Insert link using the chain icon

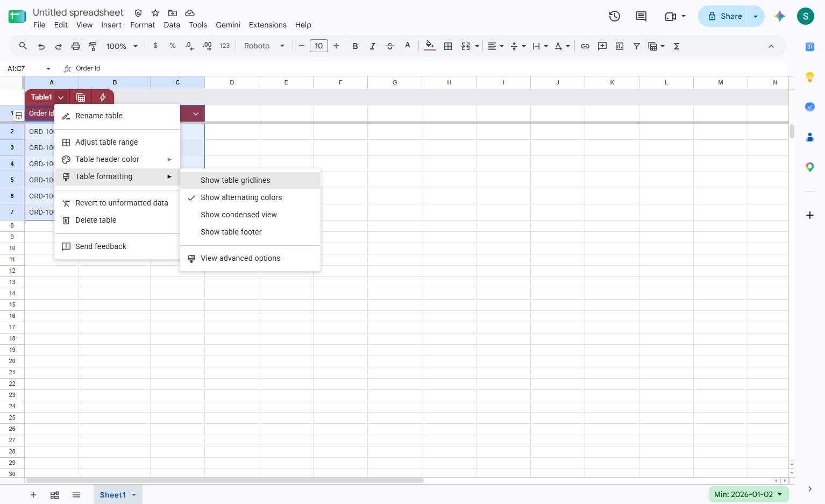pos(585,46)
